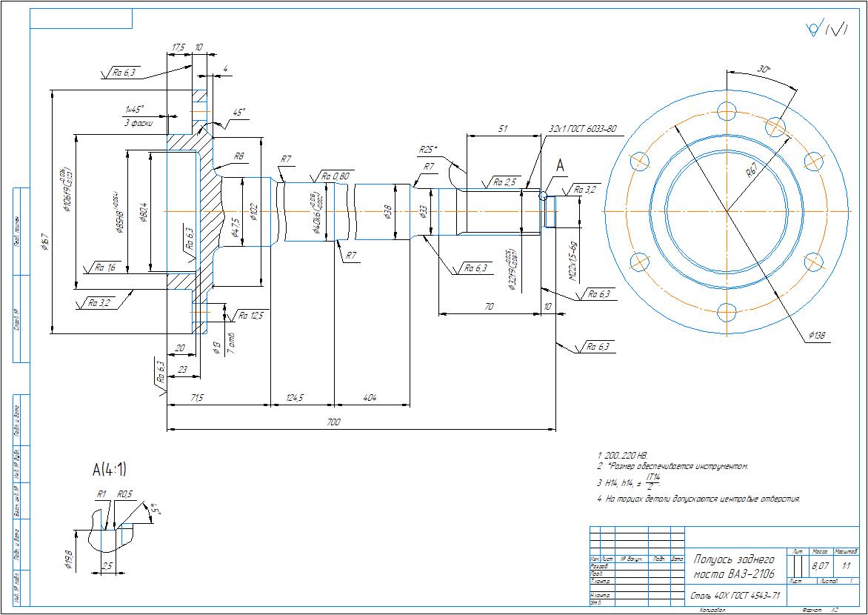Click the R67 radius label in flange view

coord(751,171)
